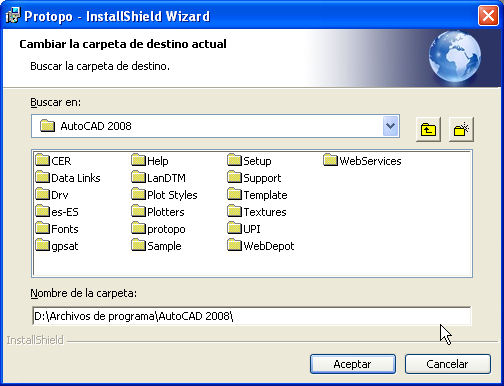Select the Support folder

click(254, 178)
